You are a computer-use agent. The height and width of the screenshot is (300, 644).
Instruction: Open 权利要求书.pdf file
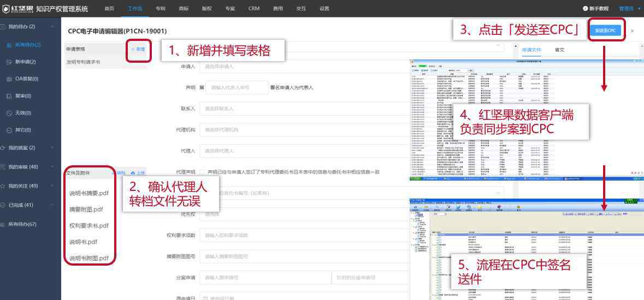(89, 226)
